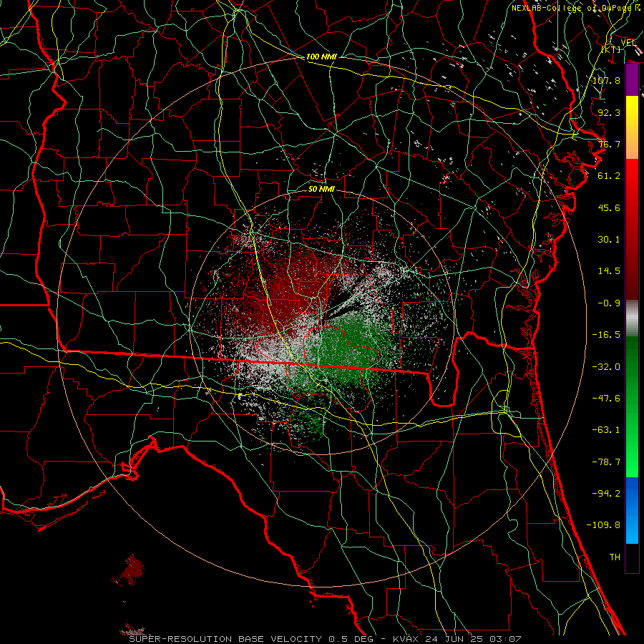The height and width of the screenshot is (644, 644).
Task: Click the 92.3 velocity scale value
Action: 609,112
